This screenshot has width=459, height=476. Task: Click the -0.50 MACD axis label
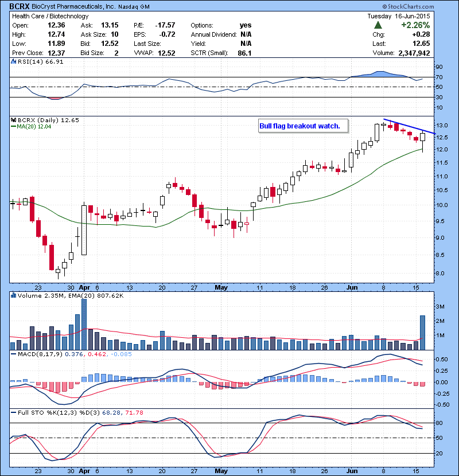point(442,405)
